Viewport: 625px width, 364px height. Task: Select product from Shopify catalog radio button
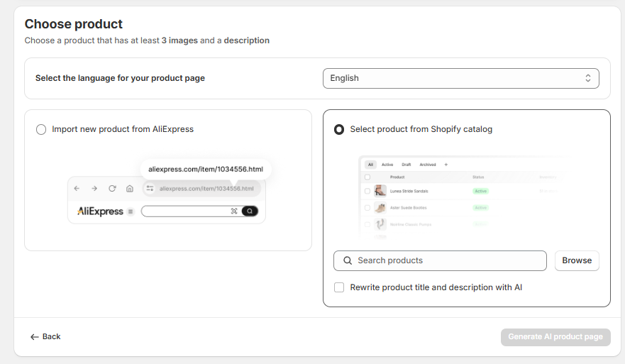click(339, 129)
